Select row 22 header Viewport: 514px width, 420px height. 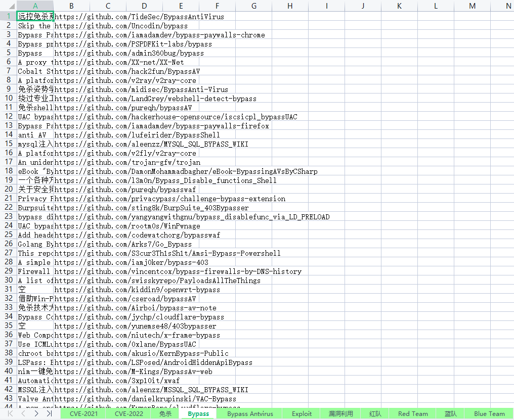[9, 207]
